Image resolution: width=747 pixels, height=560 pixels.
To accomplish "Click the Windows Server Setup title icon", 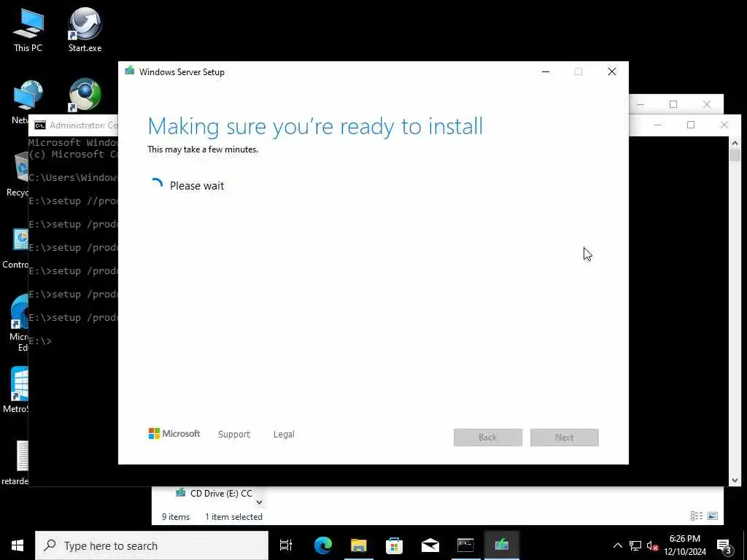I will coord(130,71).
